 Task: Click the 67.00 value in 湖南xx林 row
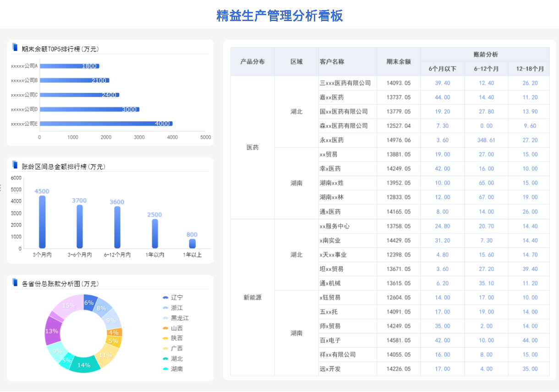[486, 197]
